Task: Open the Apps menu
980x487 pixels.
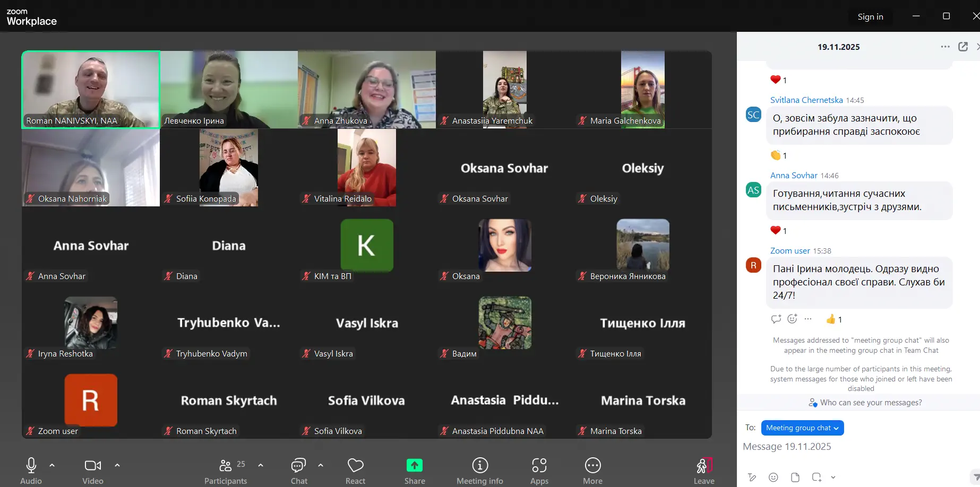Action: click(539, 470)
